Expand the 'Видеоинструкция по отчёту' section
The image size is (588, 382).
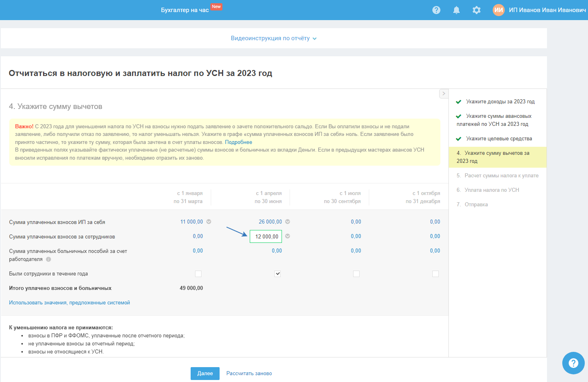tap(273, 38)
